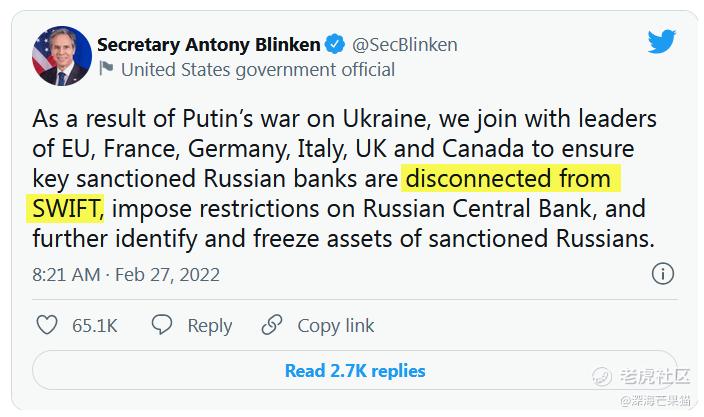Viewport: 704px width, 417px height.
Task: Click the copy link chain icon
Action: click(x=272, y=325)
